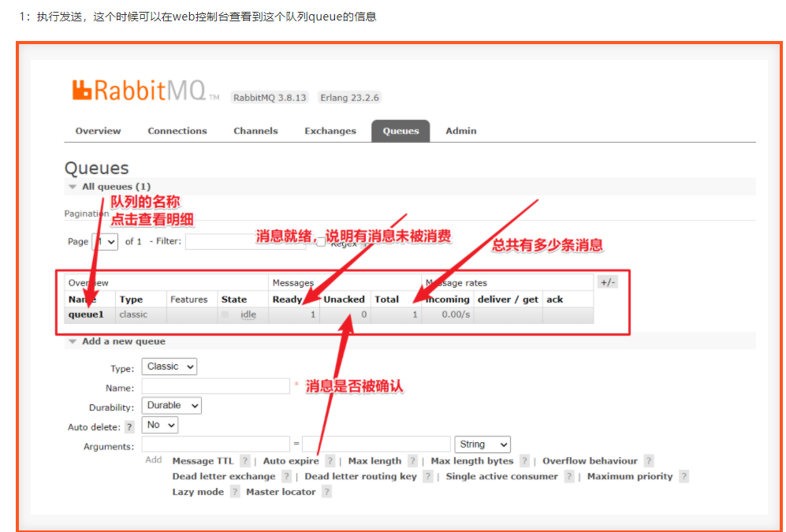Click the Auto delete help icon
The height and width of the screenshot is (532, 786).
[x=130, y=427]
